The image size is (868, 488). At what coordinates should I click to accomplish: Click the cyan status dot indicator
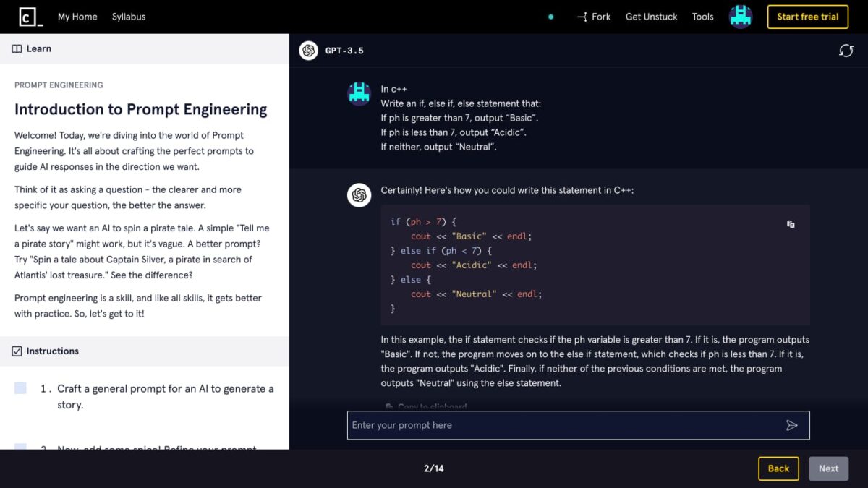(x=551, y=17)
